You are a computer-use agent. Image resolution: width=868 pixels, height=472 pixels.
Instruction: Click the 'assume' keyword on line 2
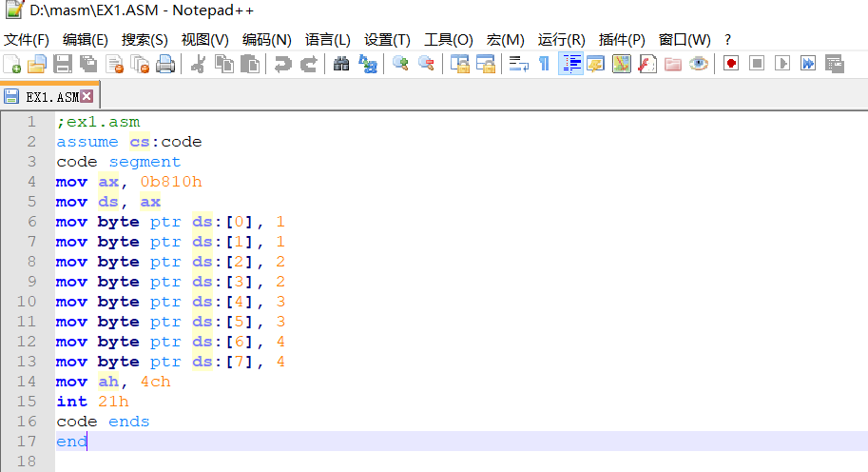coord(87,142)
